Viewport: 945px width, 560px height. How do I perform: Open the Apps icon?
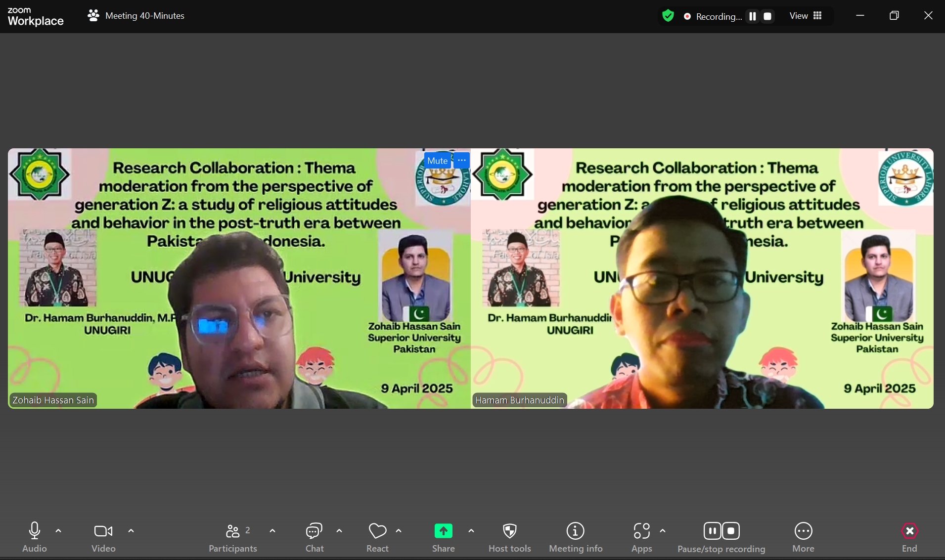641,537
